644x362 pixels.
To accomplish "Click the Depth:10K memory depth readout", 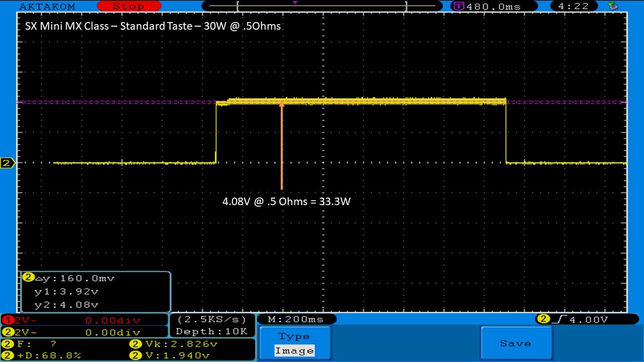I will click(x=211, y=331).
